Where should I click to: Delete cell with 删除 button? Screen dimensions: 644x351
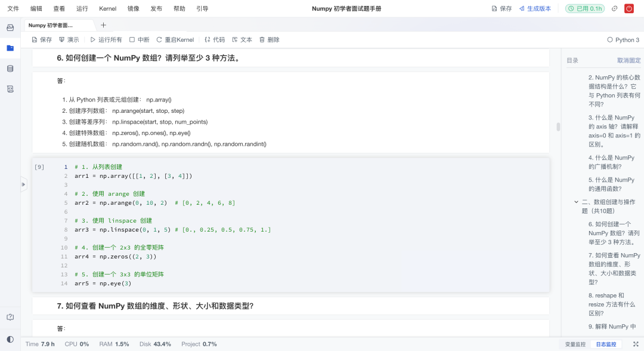[x=270, y=39]
